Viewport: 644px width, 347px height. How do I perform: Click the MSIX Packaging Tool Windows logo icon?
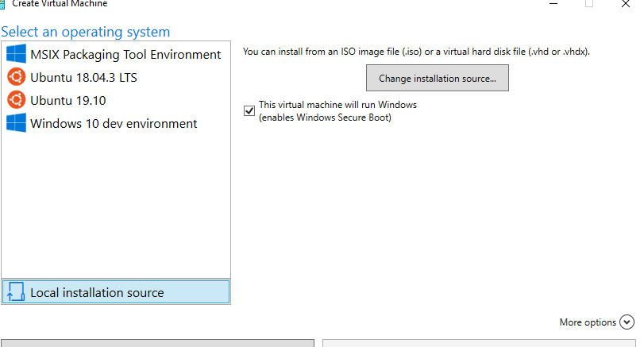tap(16, 54)
